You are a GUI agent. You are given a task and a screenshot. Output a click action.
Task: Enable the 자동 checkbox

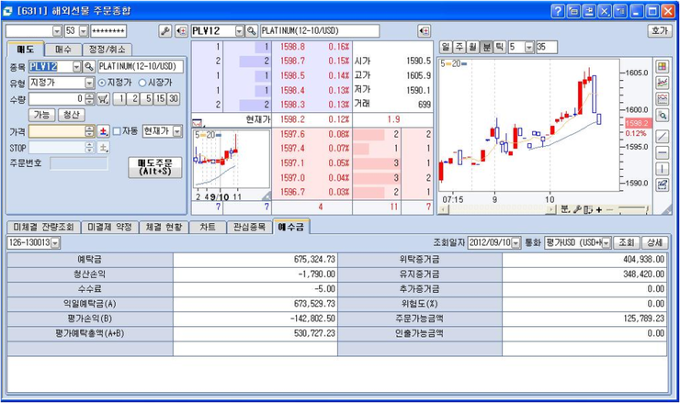(117, 131)
